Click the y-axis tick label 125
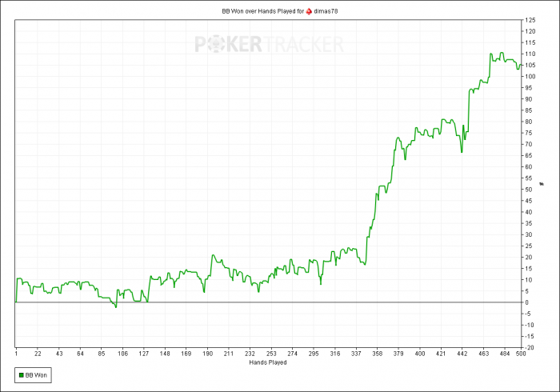 pyautogui.click(x=530, y=20)
